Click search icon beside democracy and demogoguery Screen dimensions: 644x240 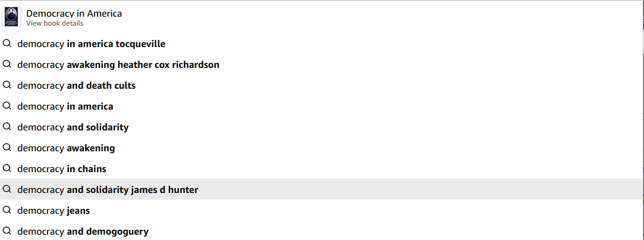point(7,231)
